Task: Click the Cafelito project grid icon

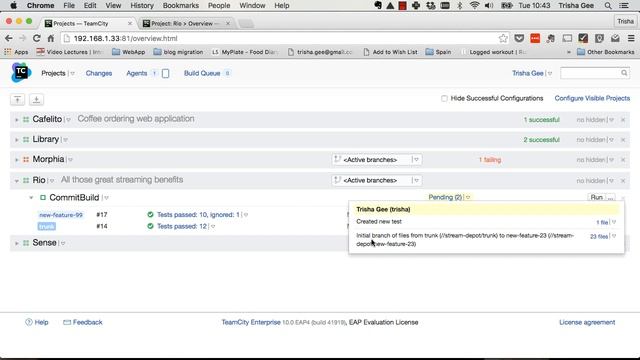Action: tap(26, 120)
